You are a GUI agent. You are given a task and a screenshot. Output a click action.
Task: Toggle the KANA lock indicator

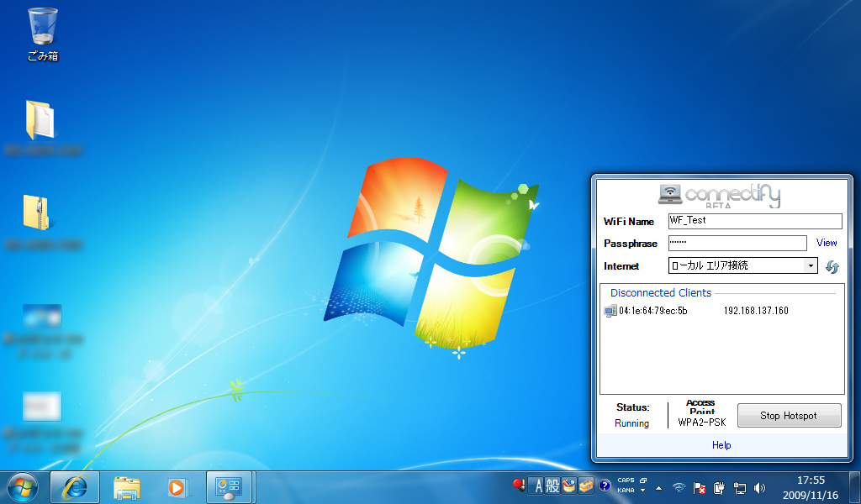click(626, 491)
